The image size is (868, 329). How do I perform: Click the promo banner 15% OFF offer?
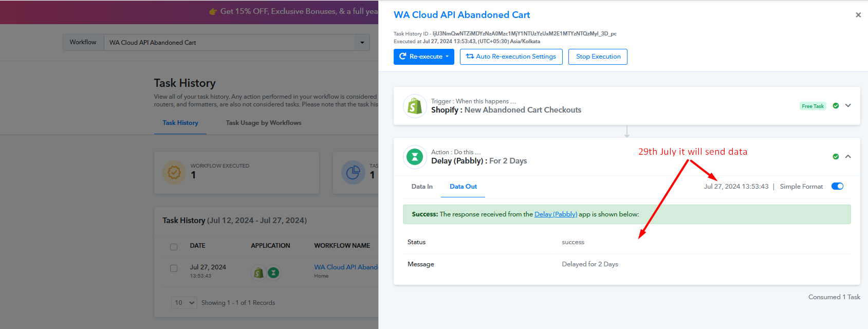point(293,11)
